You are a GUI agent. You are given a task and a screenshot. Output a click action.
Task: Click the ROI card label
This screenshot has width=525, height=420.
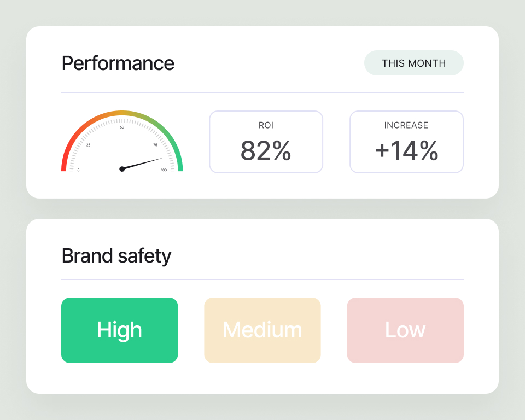pos(266,125)
